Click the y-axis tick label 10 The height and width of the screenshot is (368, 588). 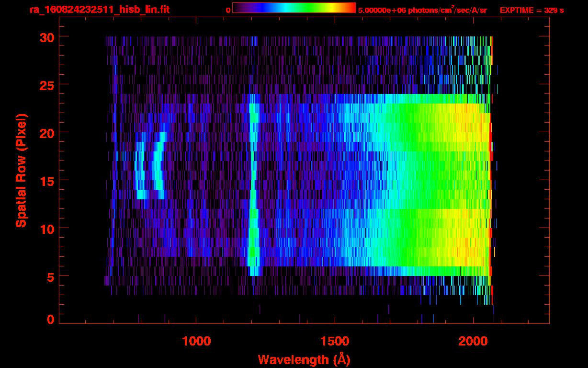tap(47, 229)
